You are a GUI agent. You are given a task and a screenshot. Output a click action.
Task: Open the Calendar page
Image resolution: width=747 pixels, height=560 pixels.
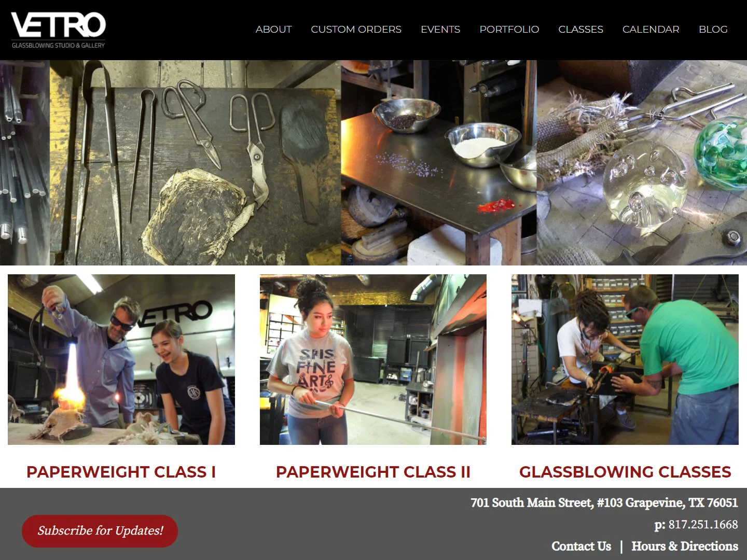point(651,30)
